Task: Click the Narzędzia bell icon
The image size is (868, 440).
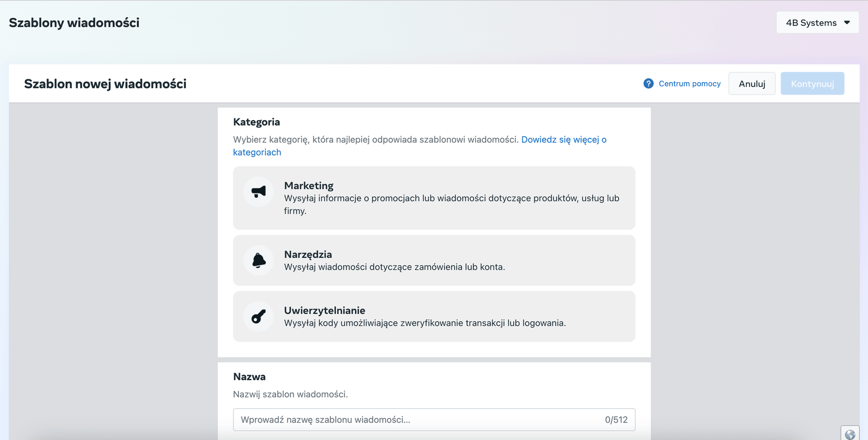Action: coord(259,261)
